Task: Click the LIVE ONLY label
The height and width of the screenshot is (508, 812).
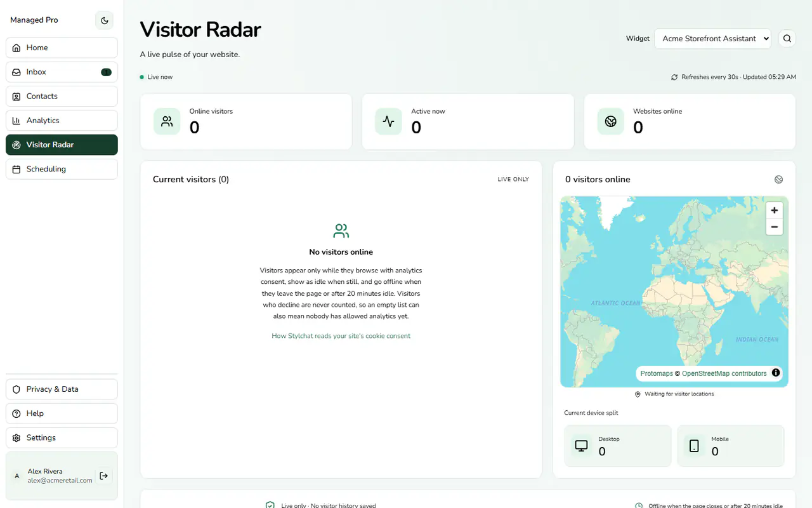Action: pos(513,180)
